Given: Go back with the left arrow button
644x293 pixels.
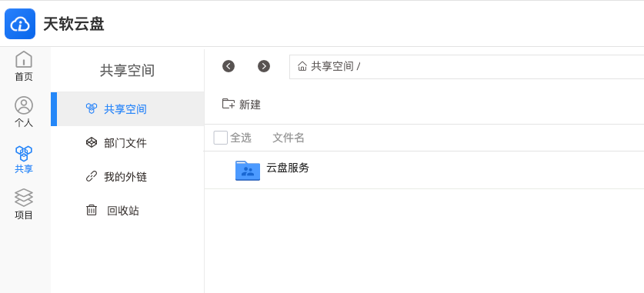Looking at the screenshot, I should point(229,66).
